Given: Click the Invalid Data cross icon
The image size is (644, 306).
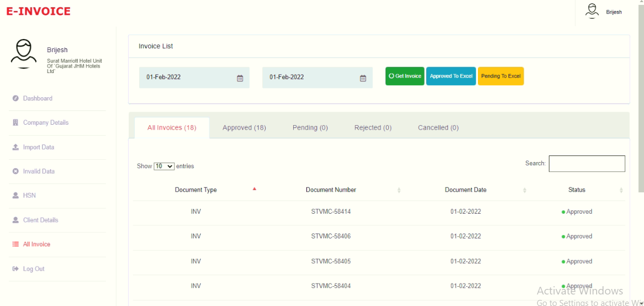Looking at the screenshot, I should 15,171.
